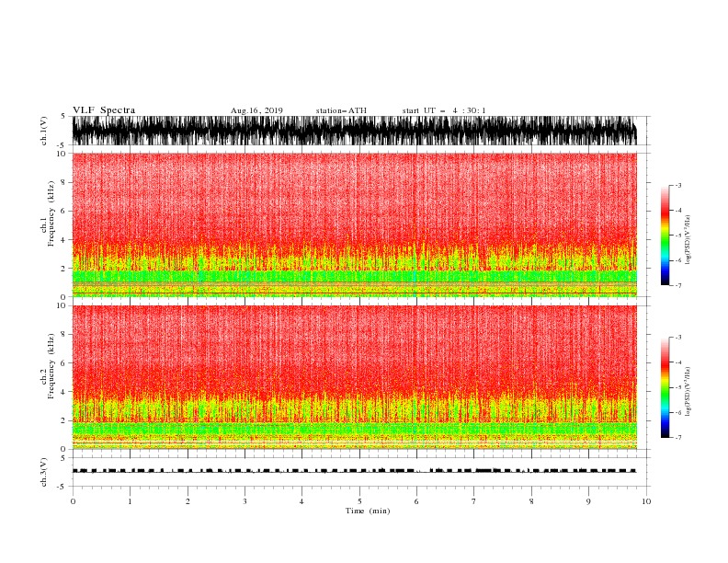Viewport: 728px width, 563px height.
Task: Click the 'Time (min)' axis label
Action: (368, 511)
